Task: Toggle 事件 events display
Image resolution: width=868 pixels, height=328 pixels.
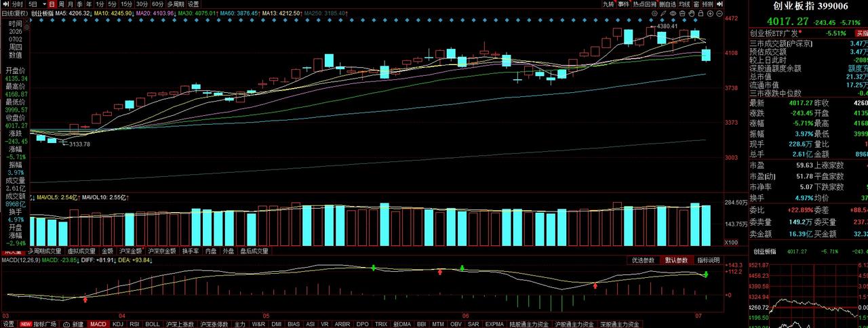Action: coord(624,4)
